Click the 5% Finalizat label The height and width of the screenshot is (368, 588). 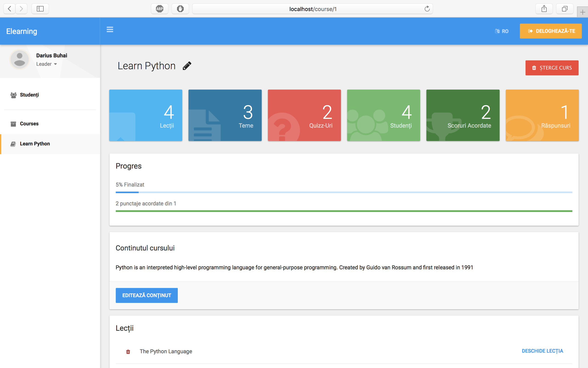click(x=130, y=185)
